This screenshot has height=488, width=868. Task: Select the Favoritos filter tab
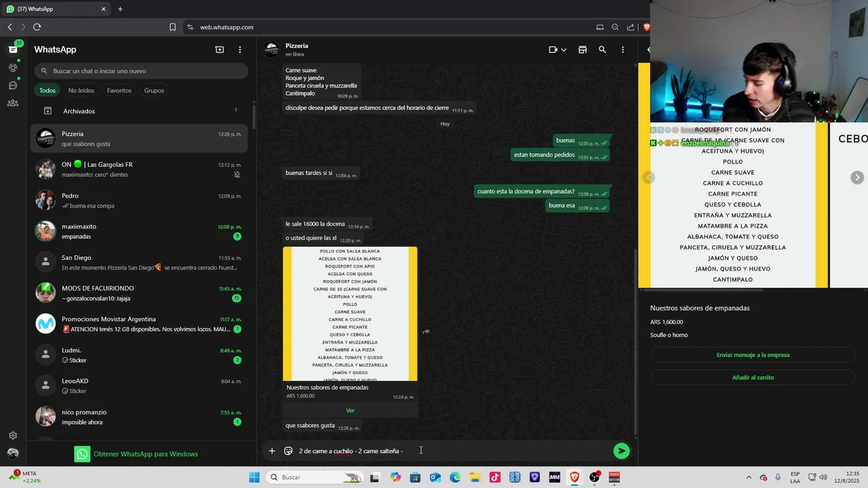click(119, 90)
